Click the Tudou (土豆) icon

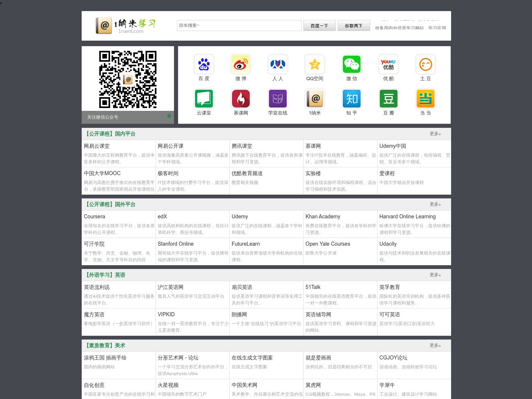tap(426, 64)
